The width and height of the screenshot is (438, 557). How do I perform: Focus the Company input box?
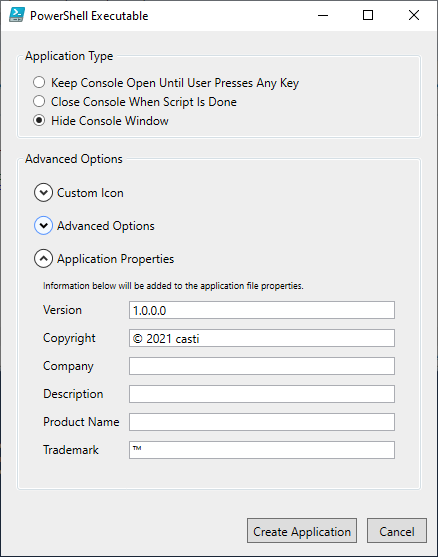(x=262, y=366)
